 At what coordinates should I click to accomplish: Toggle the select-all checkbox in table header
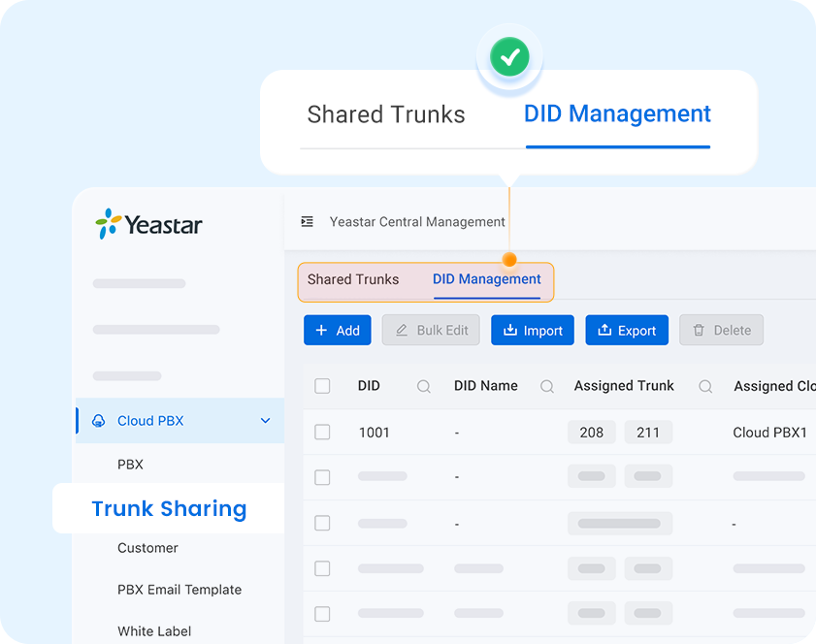tap(322, 386)
